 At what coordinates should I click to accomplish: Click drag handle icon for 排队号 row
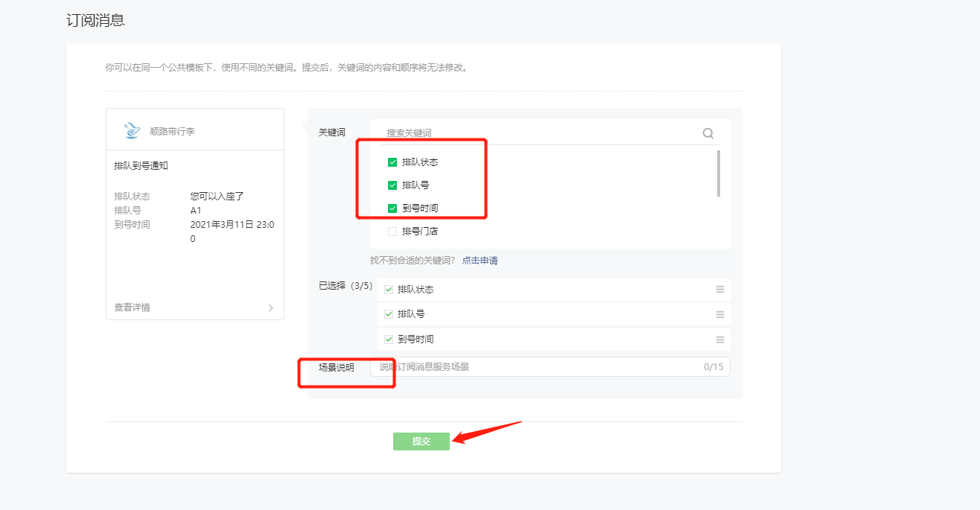[x=720, y=314]
